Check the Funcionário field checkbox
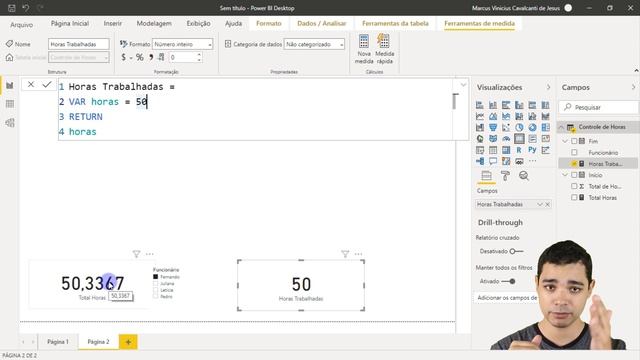 coord(574,152)
